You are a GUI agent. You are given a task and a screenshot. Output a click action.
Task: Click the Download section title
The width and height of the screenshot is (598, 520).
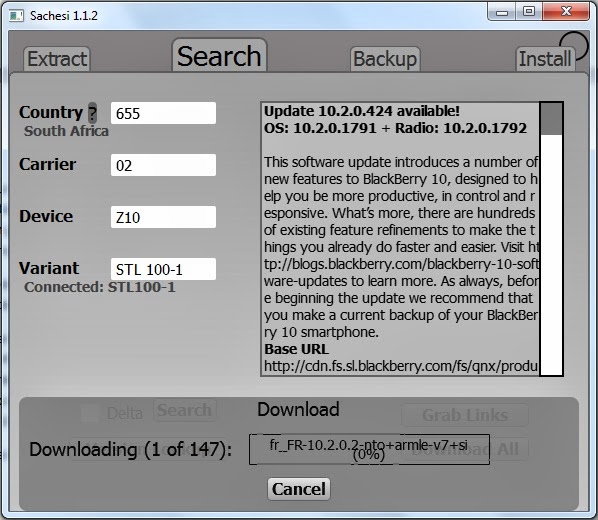(x=298, y=409)
